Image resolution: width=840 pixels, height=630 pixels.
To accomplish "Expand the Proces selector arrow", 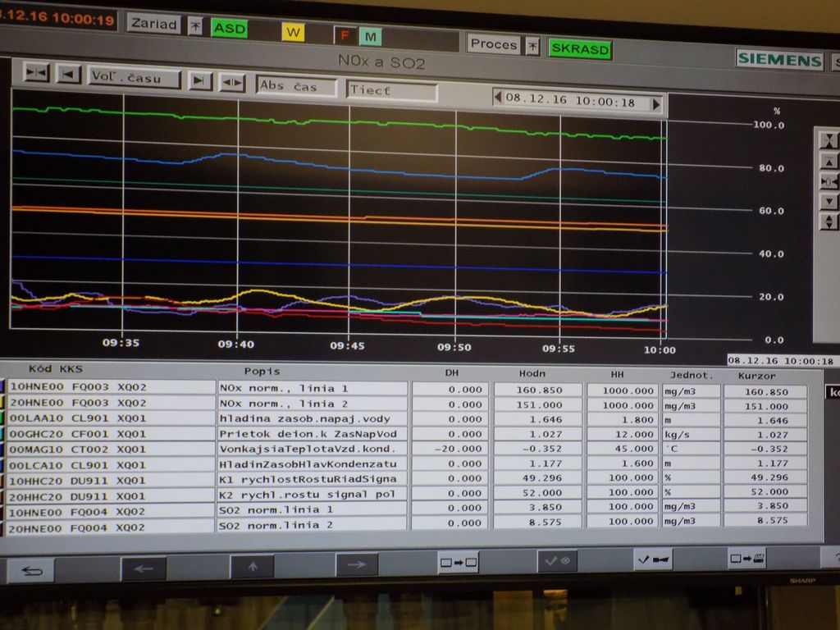I will 532,46.
